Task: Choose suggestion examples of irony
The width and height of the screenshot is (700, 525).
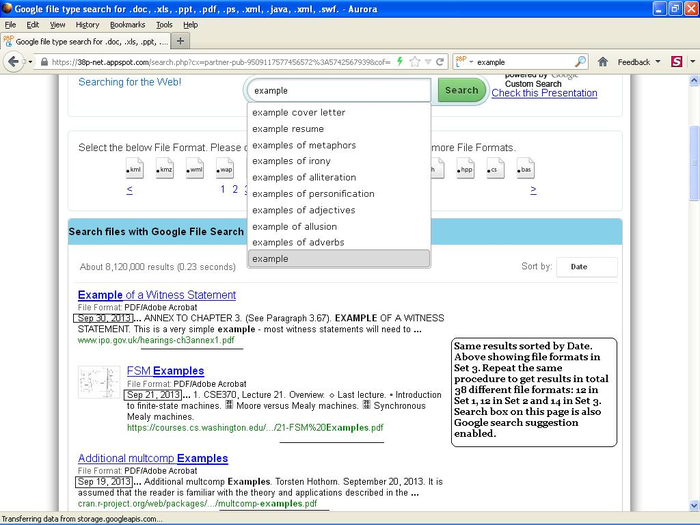Action: [339, 161]
